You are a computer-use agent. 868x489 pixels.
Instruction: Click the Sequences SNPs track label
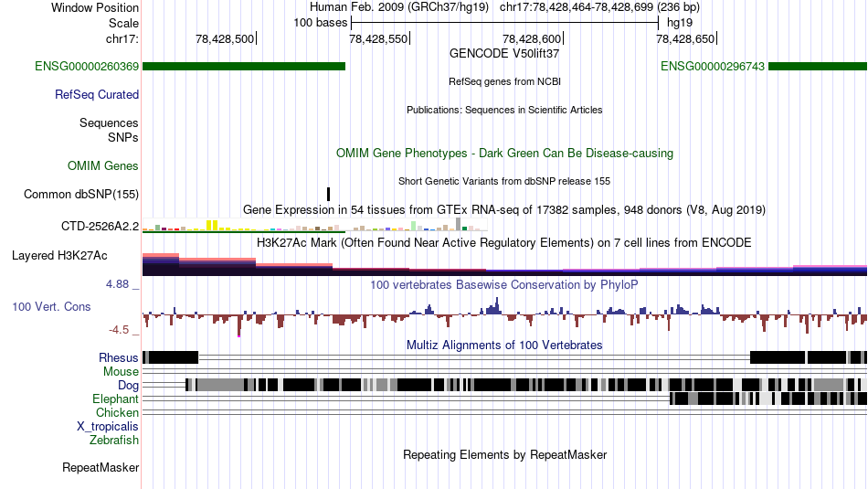pyautogui.click(x=109, y=130)
